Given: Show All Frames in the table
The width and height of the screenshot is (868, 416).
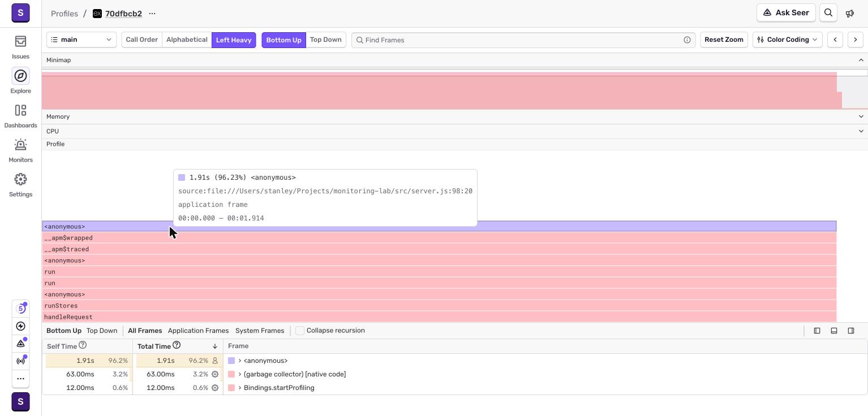Looking at the screenshot, I should 145,331.
